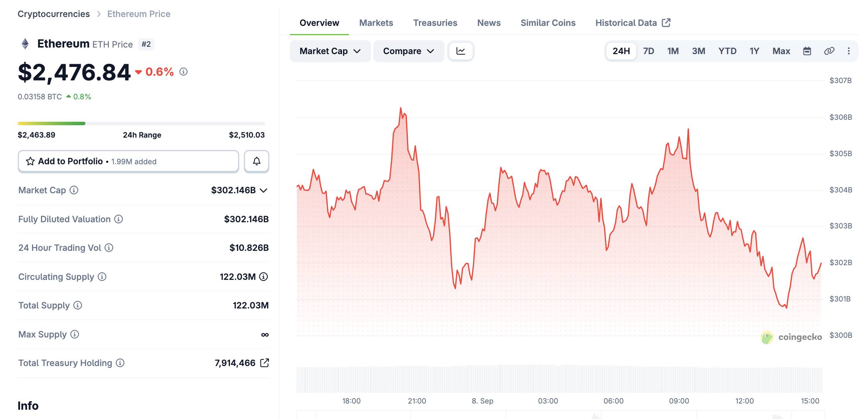868x419 pixels.
Task: Switch to the Markets tab
Action: click(376, 23)
